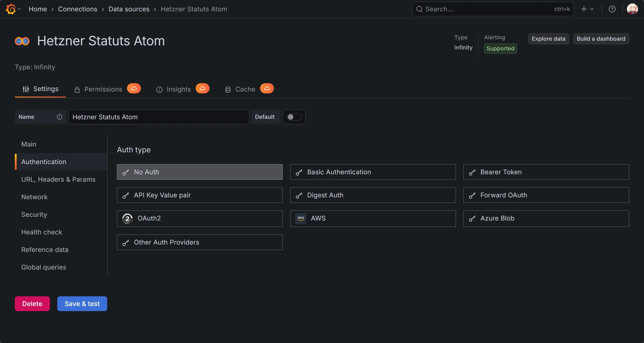
Task: Click the OAuth2 provider icon
Action: 127,218
